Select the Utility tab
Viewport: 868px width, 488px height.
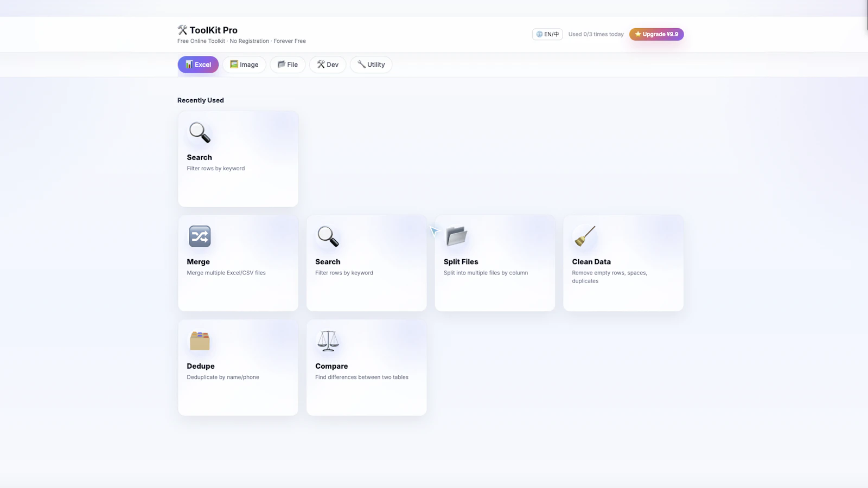(x=371, y=65)
